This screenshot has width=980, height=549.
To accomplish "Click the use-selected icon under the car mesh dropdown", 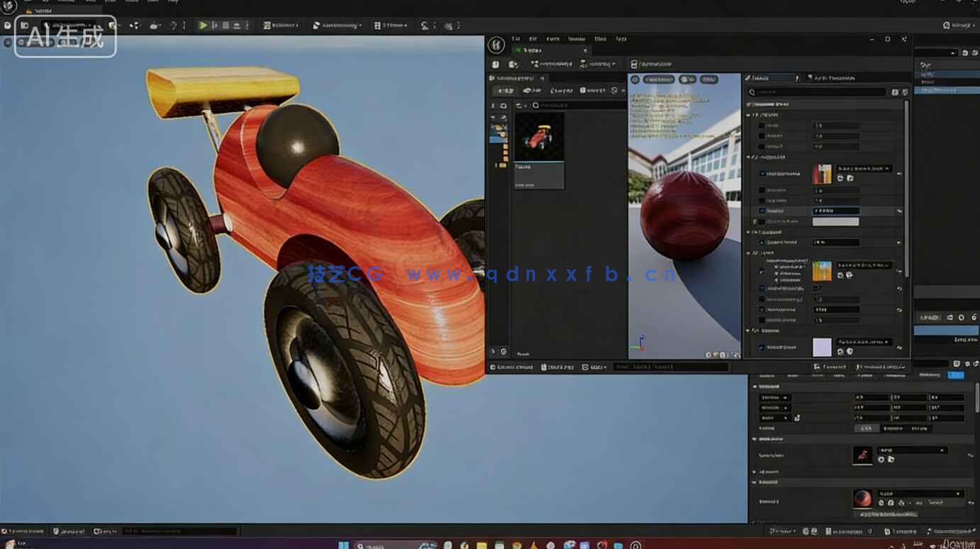I will click(x=881, y=460).
